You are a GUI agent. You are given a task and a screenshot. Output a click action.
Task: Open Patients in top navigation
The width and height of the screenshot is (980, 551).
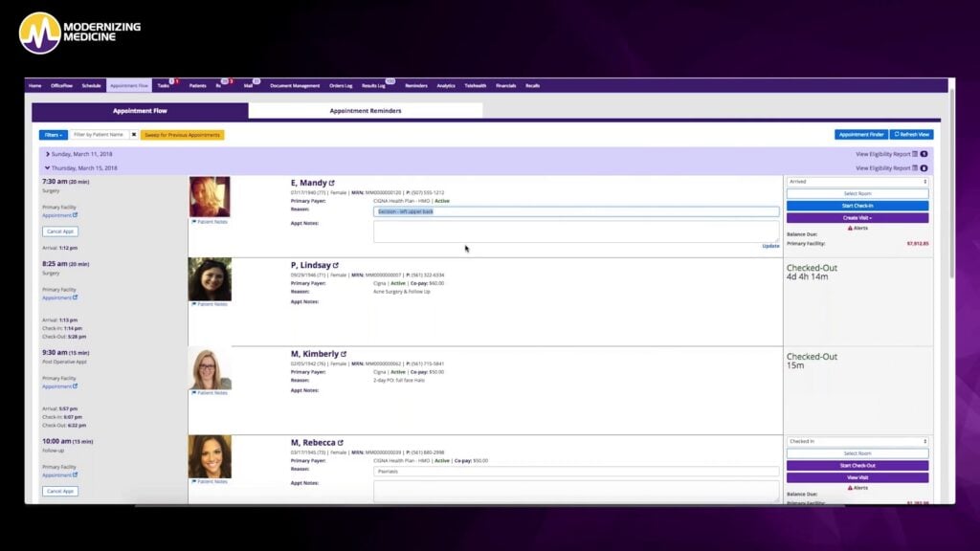coord(197,85)
